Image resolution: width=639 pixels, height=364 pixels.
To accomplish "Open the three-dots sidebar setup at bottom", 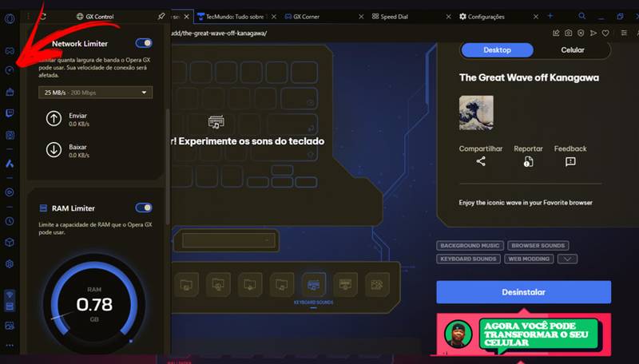I will tap(10, 346).
